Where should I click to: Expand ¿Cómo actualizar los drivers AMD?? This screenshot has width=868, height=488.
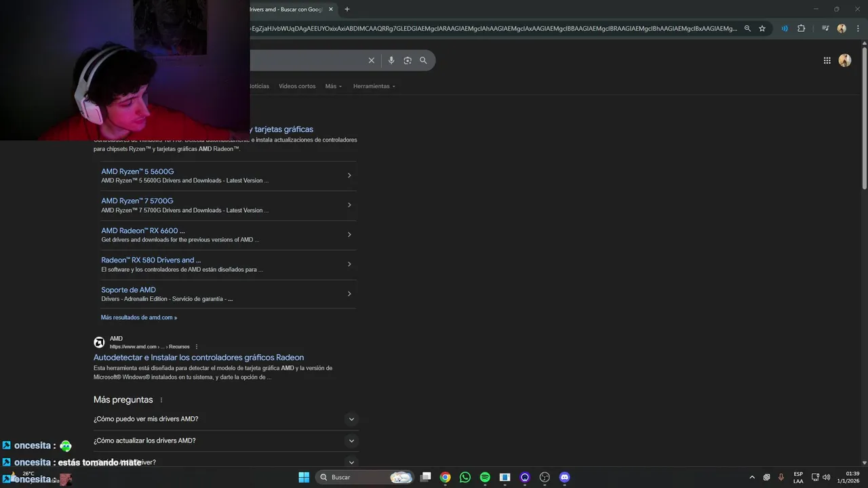coord(226,441)
